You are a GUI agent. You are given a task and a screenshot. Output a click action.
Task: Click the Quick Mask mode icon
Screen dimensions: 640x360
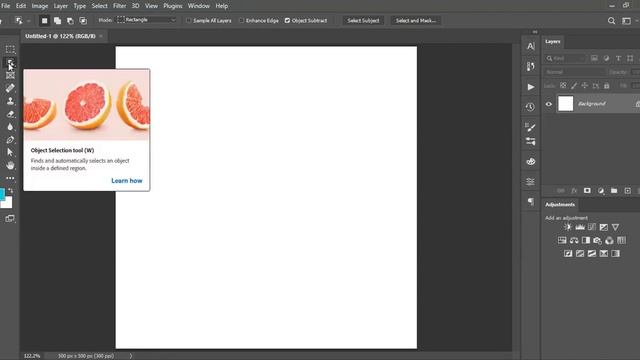click(10, 219)
